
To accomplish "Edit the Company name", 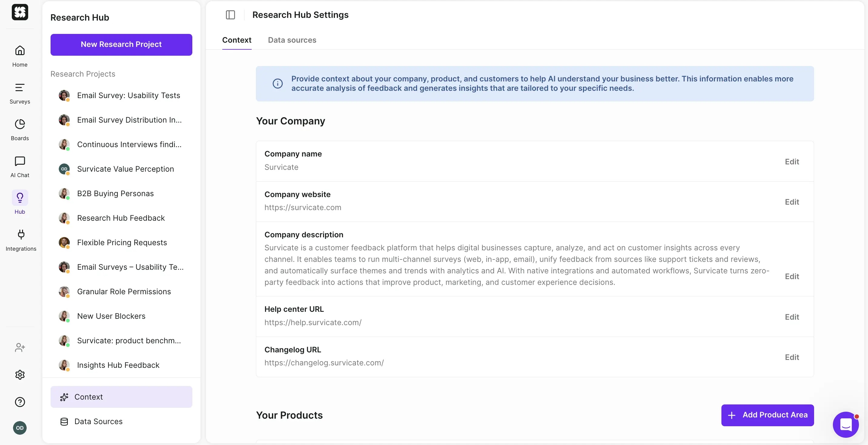I will (x=792, y=162).
